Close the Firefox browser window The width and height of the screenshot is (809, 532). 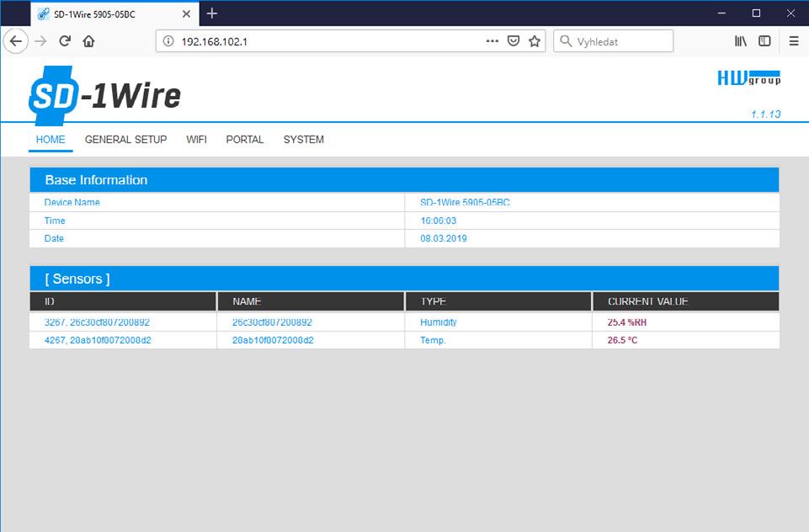790,13
